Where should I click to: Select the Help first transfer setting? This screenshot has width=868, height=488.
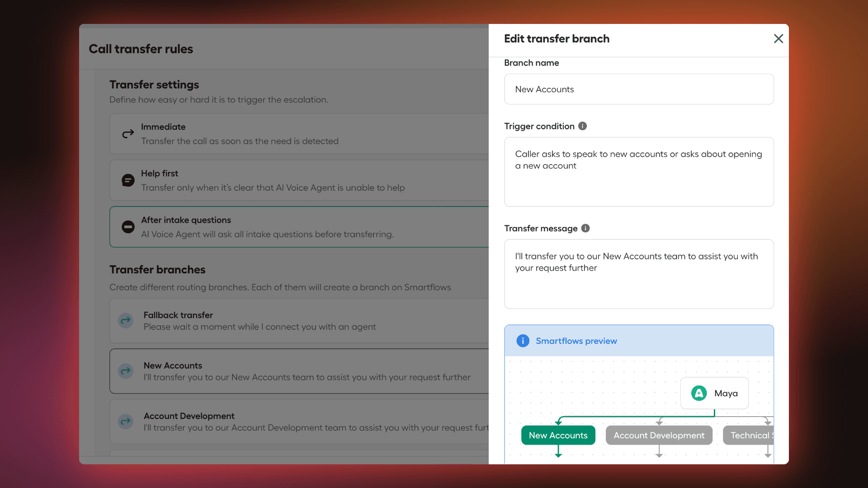pos(299,180)
